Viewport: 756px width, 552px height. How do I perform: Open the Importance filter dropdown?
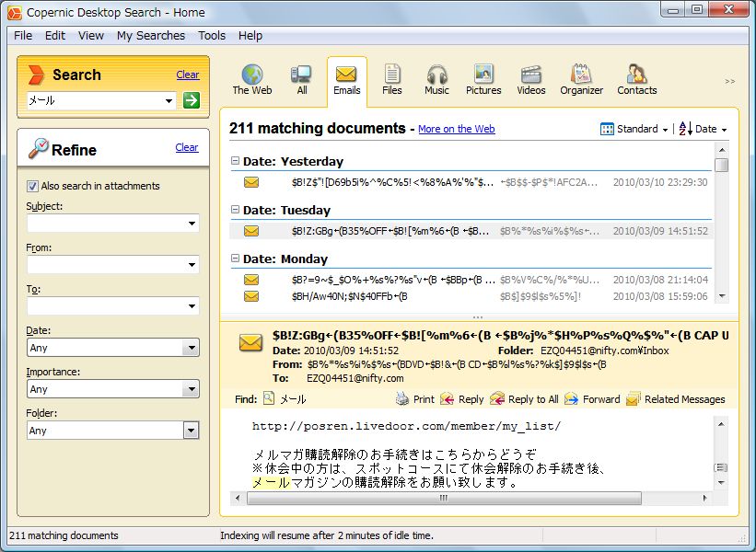[x=191, y=389]
